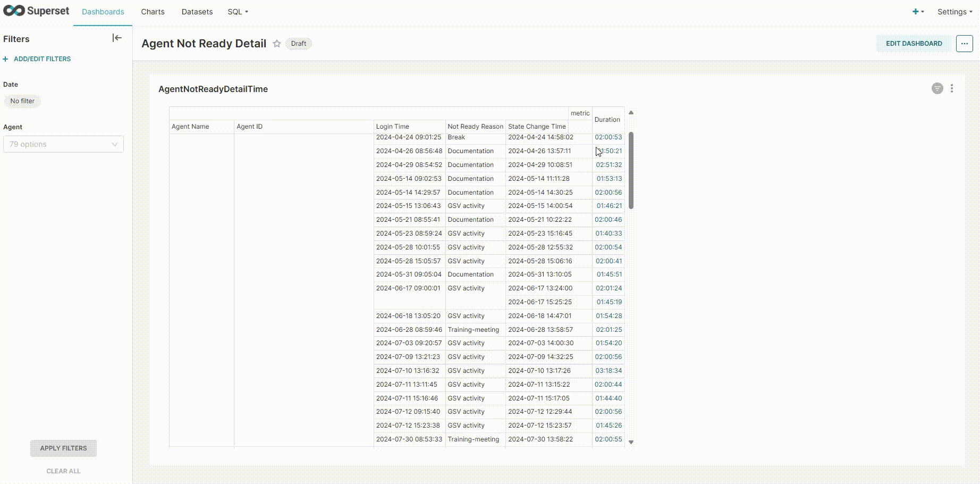This screenshot has height=484, width=980.
Task: Click Add/Edit Filters link
Action: click(42, 59)
